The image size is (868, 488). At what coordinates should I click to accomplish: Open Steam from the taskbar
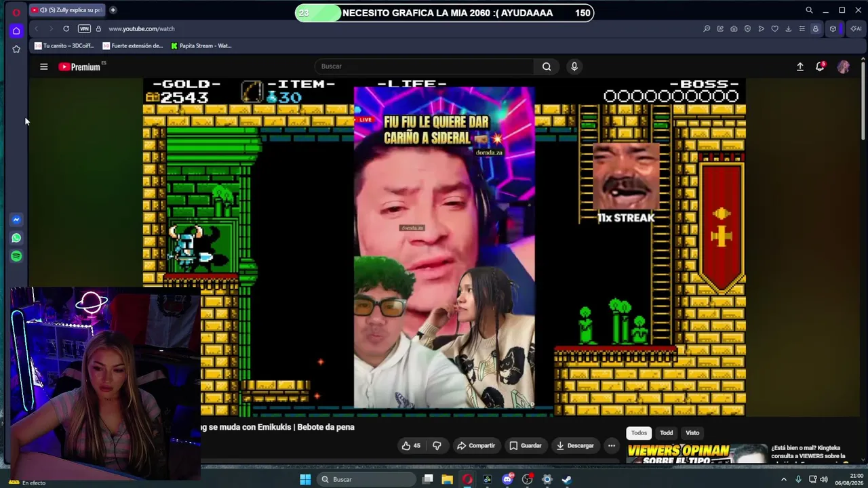pos(567,479)
